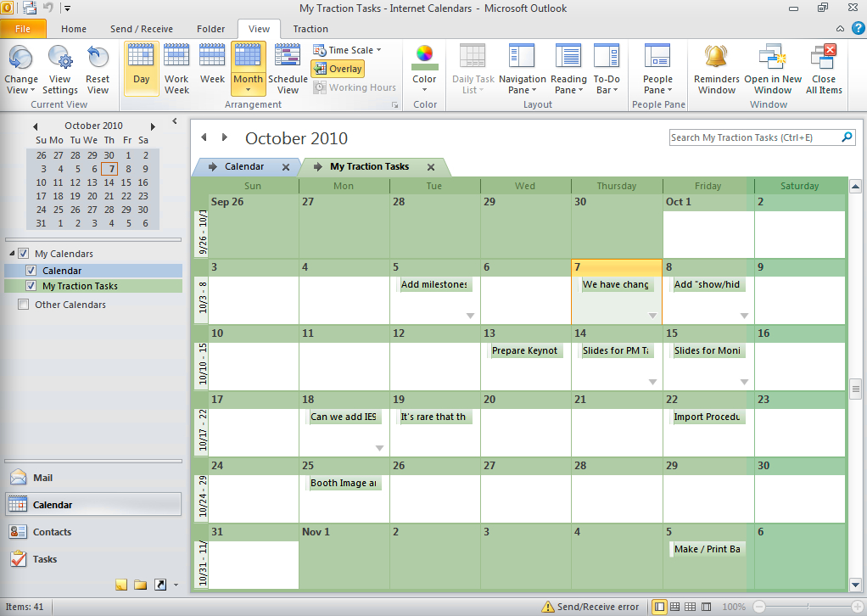Enable the Other Calendars checkbox
The height and width of the screenshot is (616, 867).
(x=24, y=305)
